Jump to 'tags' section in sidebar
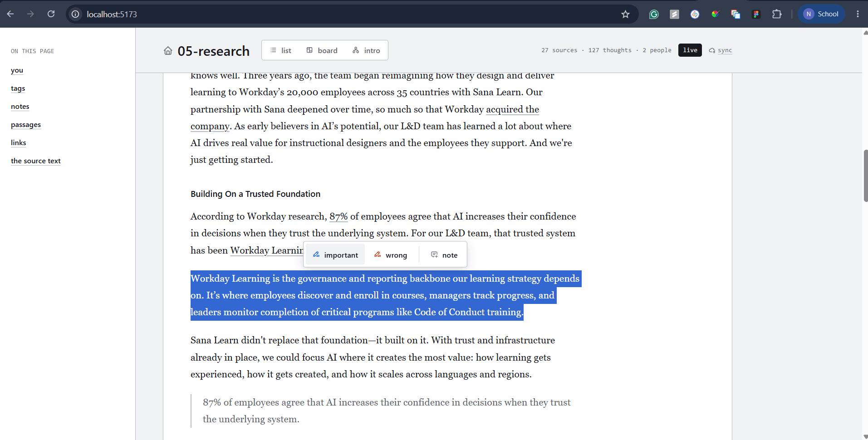 click(x=18, y=88)
